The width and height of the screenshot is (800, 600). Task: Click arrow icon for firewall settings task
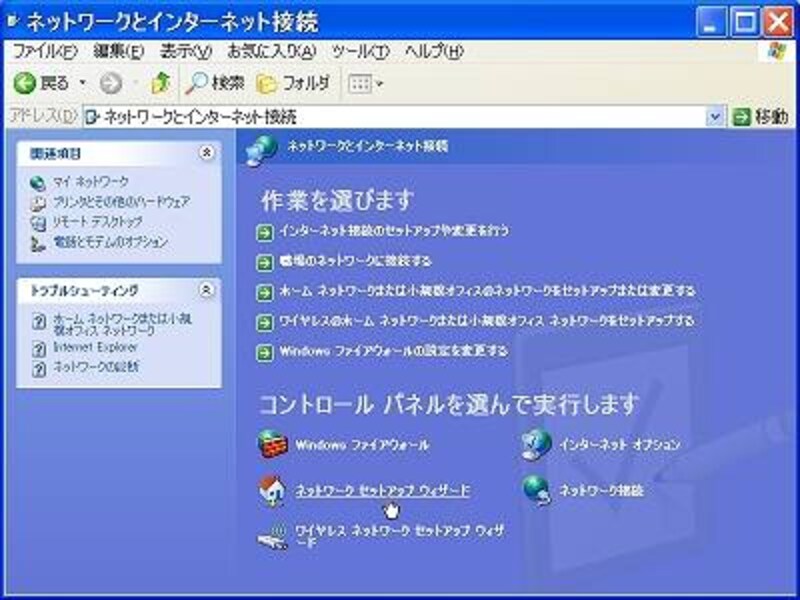coord(264,353)
